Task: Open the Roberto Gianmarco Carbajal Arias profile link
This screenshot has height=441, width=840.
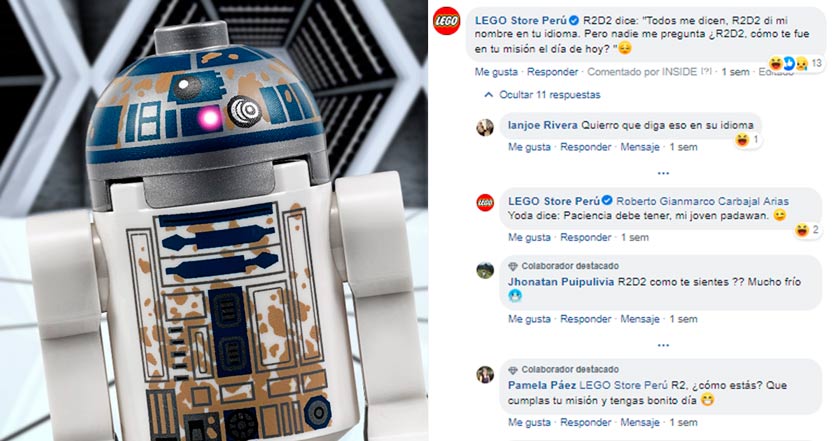Action: pyautogui.click(x=702, y=201)
